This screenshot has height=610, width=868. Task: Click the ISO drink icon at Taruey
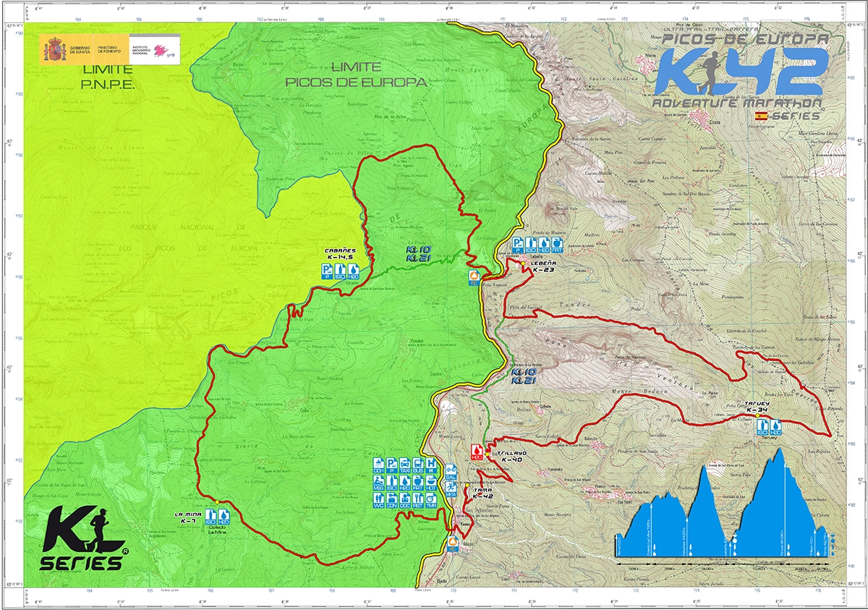[x=762, y=428]
